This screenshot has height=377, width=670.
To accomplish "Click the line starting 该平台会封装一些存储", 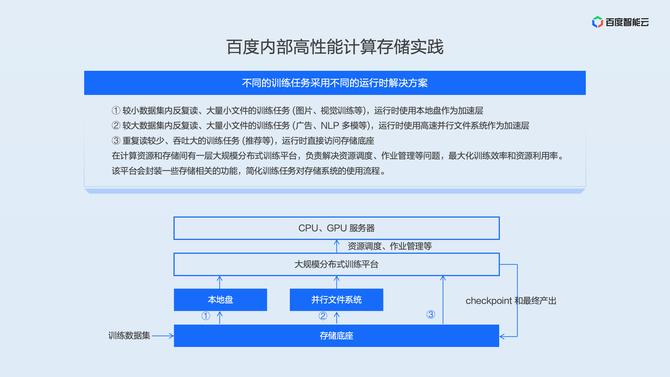I will pyautogui.click(x=249, y=171).
